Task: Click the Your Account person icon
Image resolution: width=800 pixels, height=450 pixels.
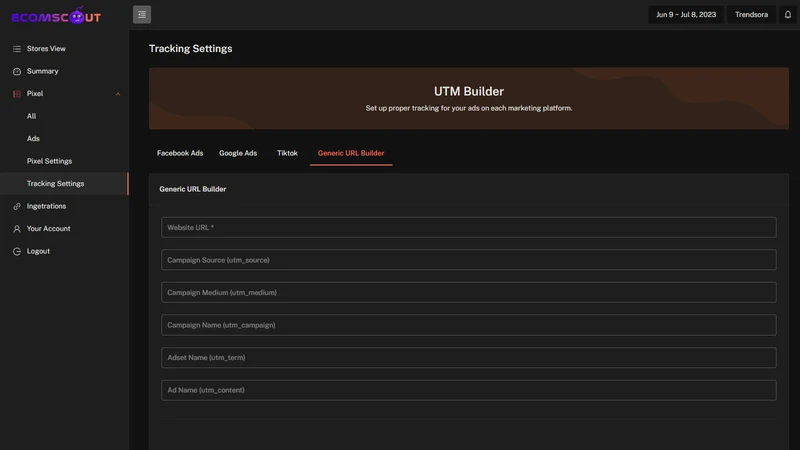Action: (x=17, y=229)
